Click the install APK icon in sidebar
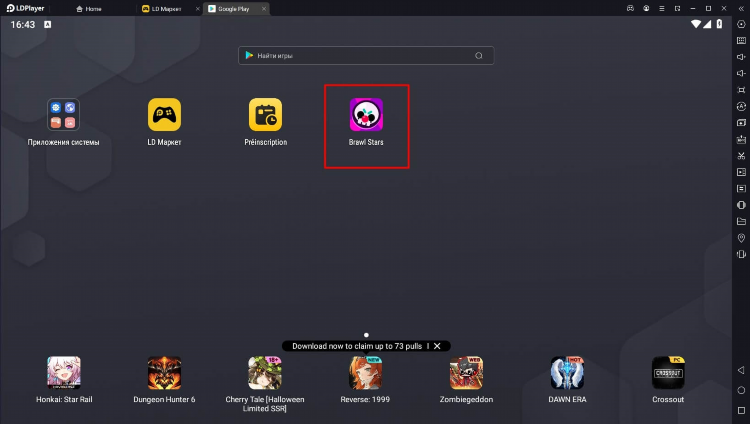 (x=741, y=139)
